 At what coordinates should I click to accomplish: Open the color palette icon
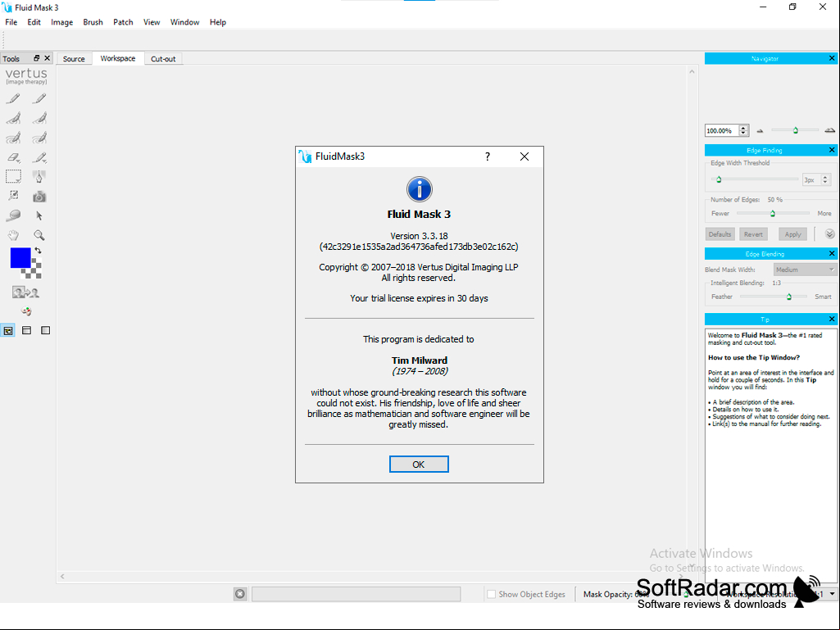tap(25, 311)
